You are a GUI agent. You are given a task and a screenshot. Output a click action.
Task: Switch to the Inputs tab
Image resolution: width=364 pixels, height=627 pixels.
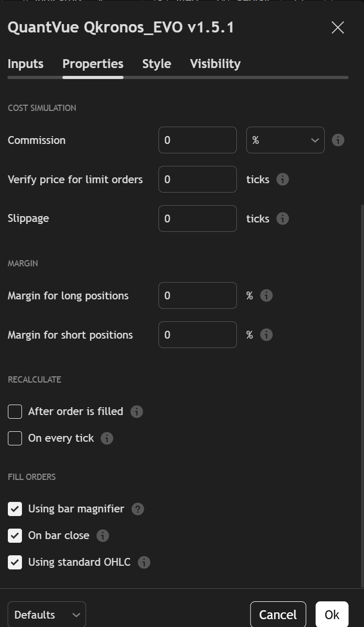(26, 64)
